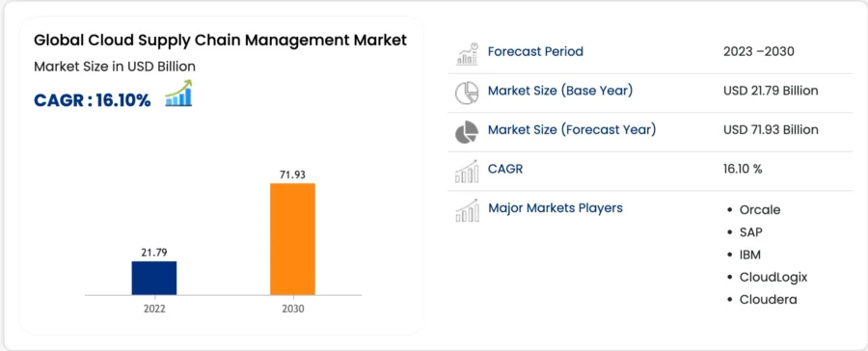
Task: Click the Forecast Period row icon
Action: tap(467, 54)
